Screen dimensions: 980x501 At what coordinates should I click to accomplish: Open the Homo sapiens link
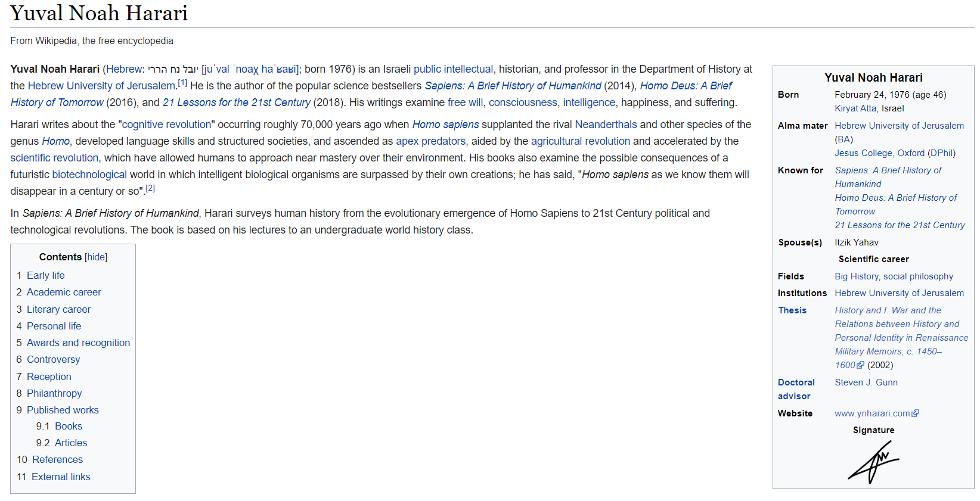(445, 125)
